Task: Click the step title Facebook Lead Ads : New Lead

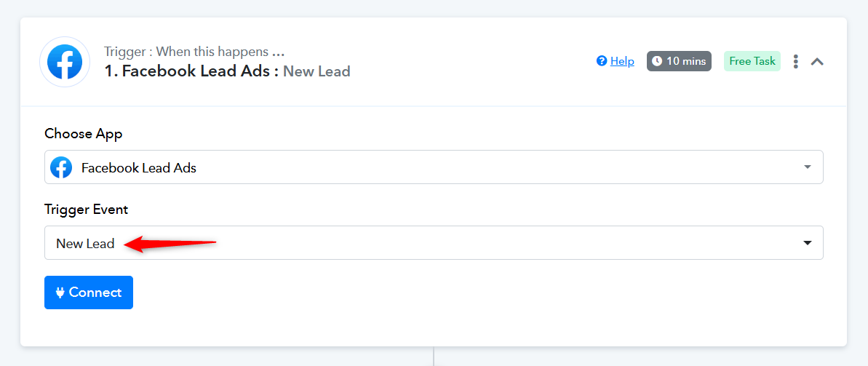Action: [228, 71]
